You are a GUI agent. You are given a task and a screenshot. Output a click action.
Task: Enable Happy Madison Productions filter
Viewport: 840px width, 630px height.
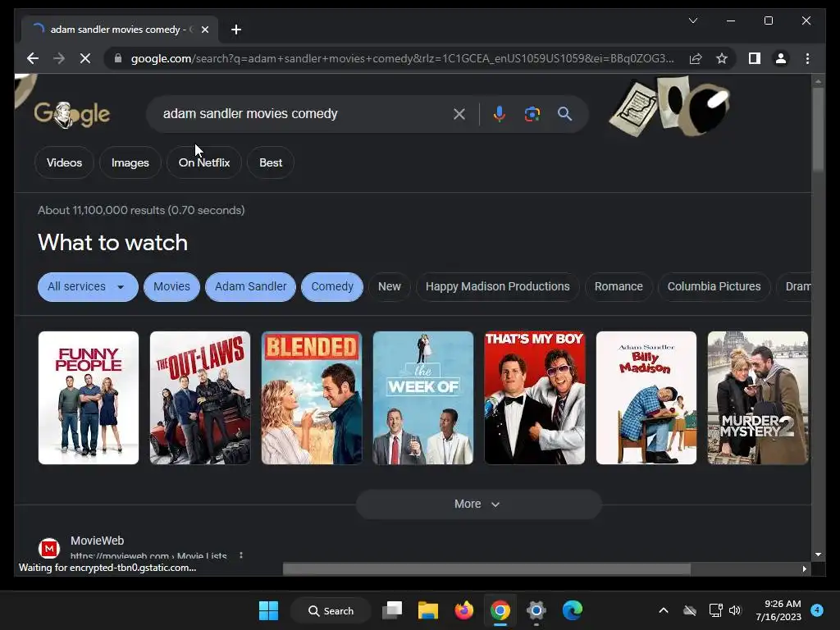498,286
